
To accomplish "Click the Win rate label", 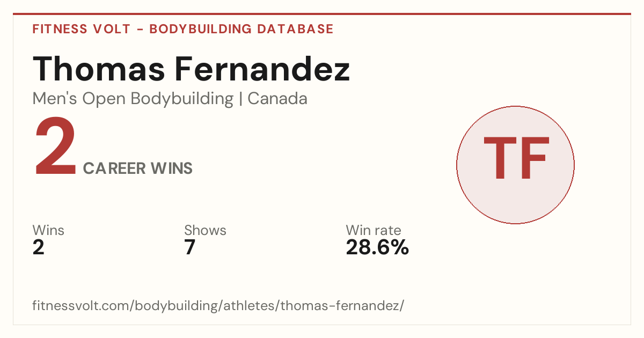I will click(x=374, y=231).
